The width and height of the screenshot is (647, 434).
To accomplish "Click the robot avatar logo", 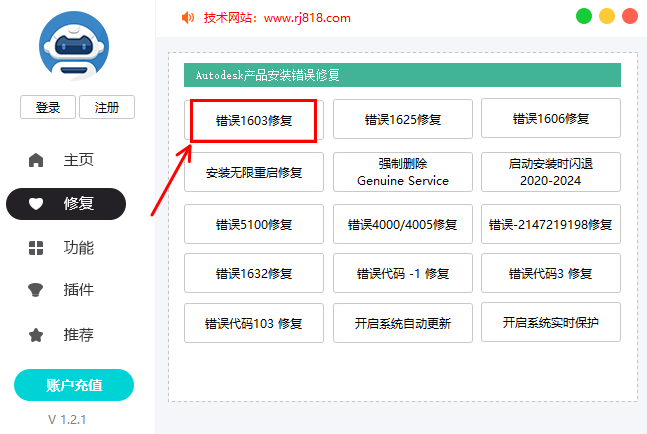I will pyautogui.click(x=74, y=46).
